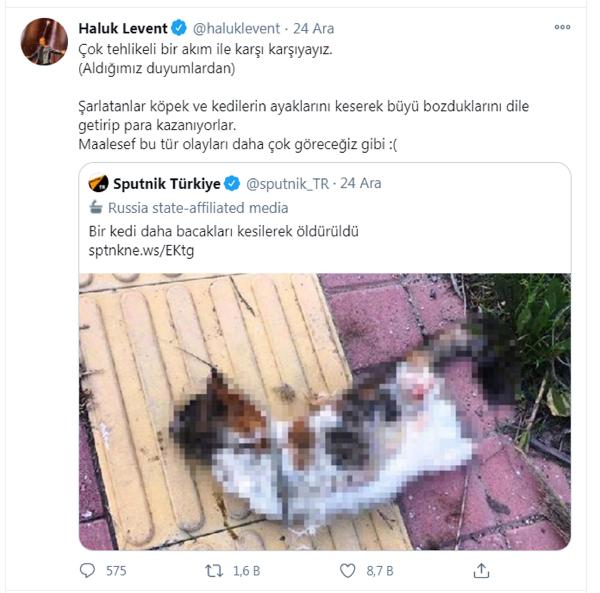Open the share upload icon
The width and height of the screenshot is (600, 593).
tap(481, 570)
